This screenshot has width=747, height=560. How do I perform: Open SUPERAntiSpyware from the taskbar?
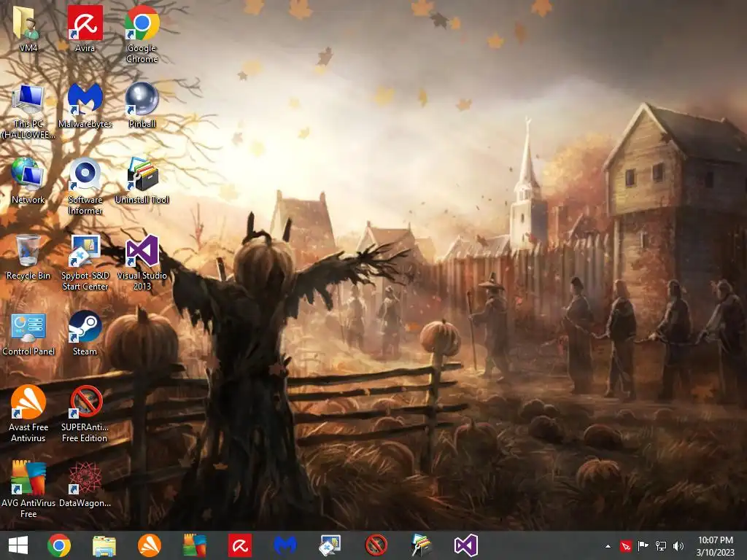[376, 545]
